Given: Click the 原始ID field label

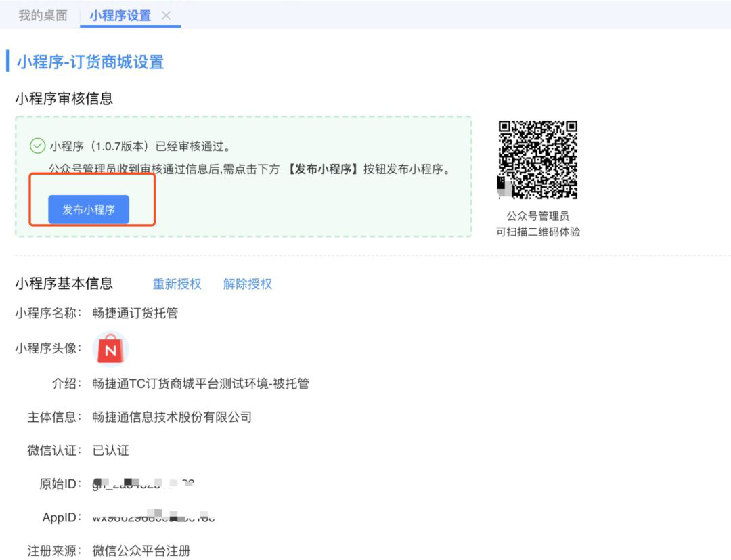Looking at the screenshot, I should point(60,484).
